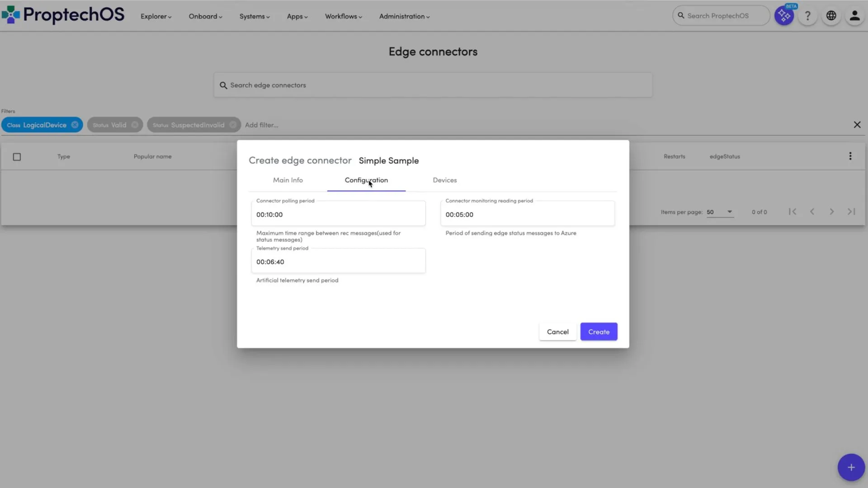Switch to the Main Info tab
The height and width of the screenshot is (488, 868).
tap(288, 180)
